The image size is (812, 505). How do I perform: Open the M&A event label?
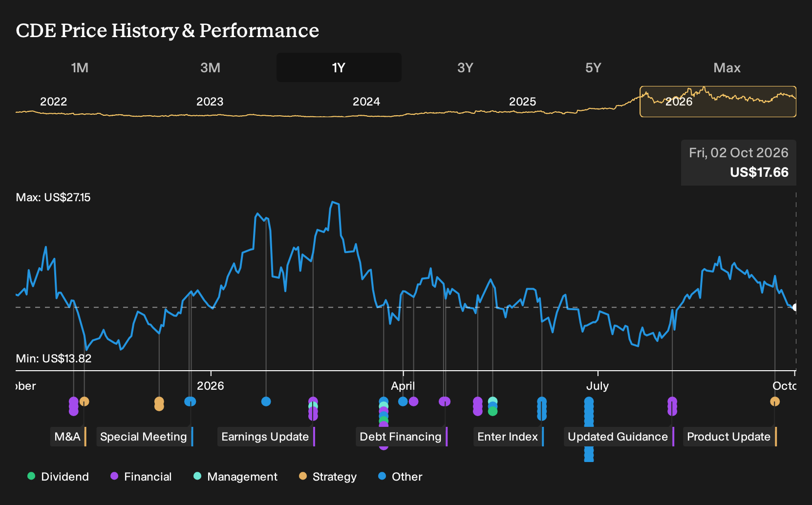[68, 437]
